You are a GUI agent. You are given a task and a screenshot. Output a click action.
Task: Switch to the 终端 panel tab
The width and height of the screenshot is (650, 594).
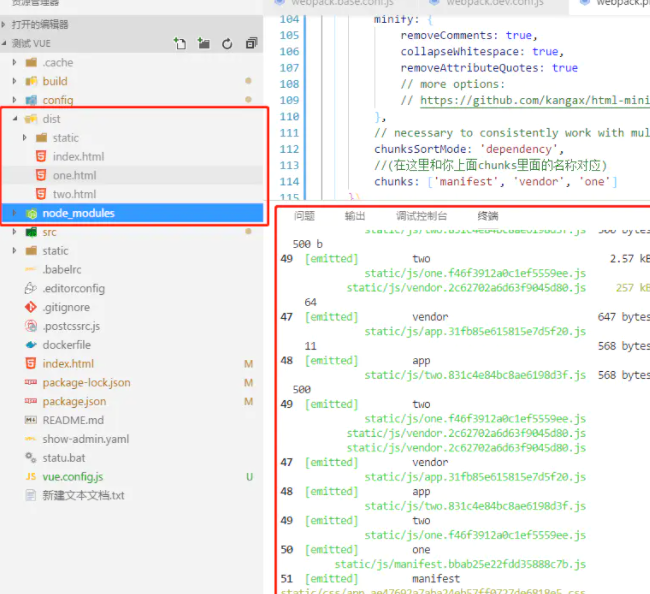click(x=488, y=216)
